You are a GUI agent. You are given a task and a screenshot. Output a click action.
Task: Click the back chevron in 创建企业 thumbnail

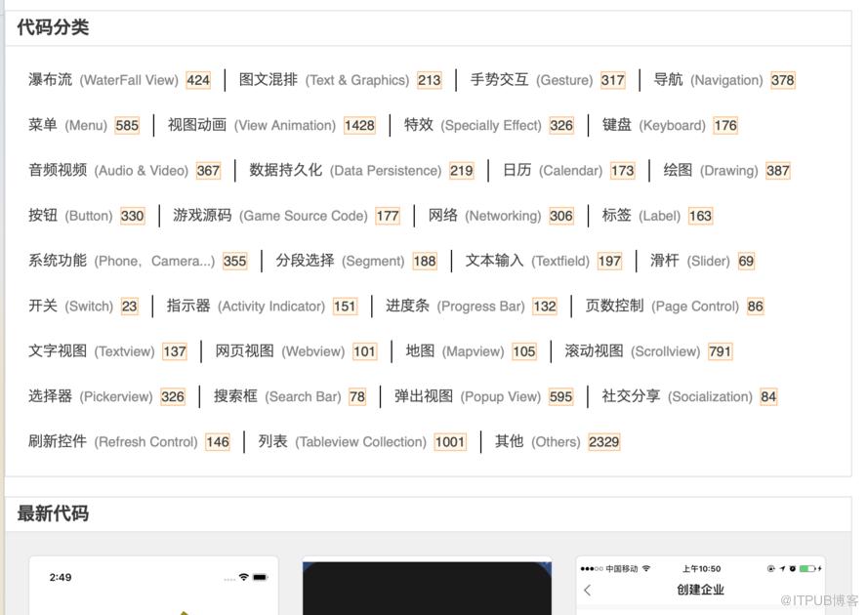[588, 590]
